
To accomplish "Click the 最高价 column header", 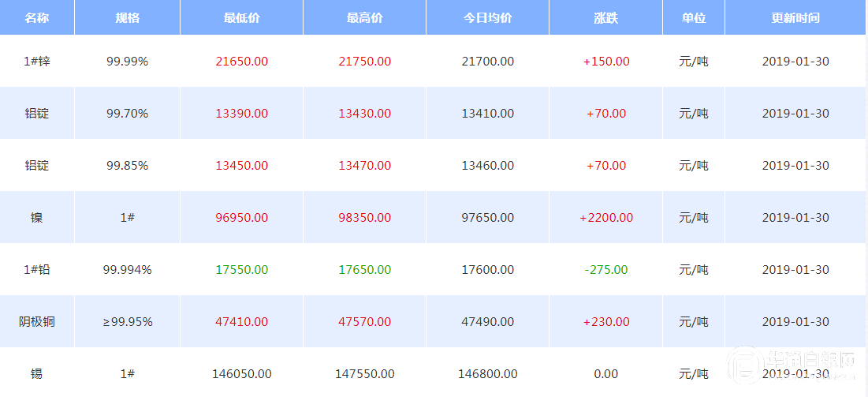I will [364, 17].
